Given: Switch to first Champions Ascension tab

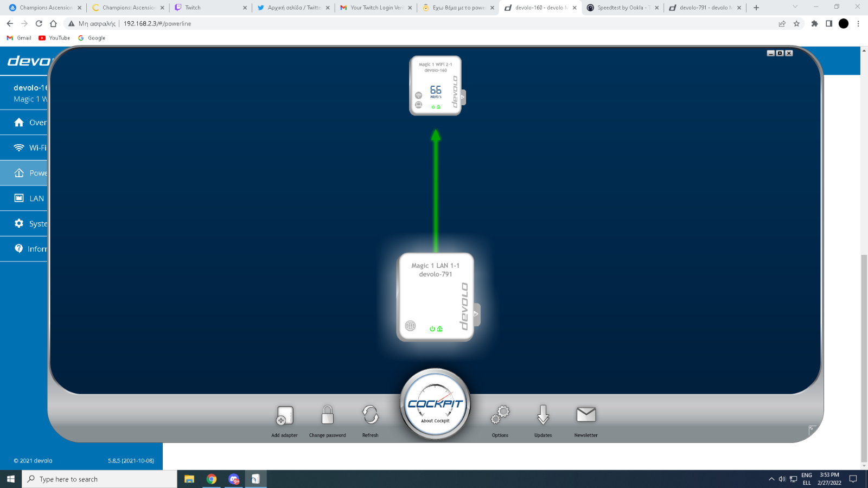Looking at the screenshot, I should click(x=44, y=8).
